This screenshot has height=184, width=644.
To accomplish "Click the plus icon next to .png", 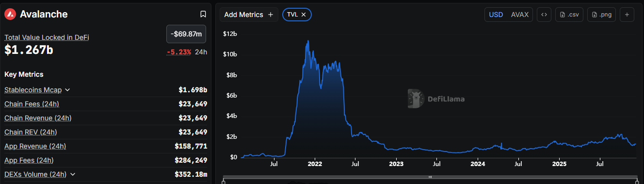I will point(627,15).
